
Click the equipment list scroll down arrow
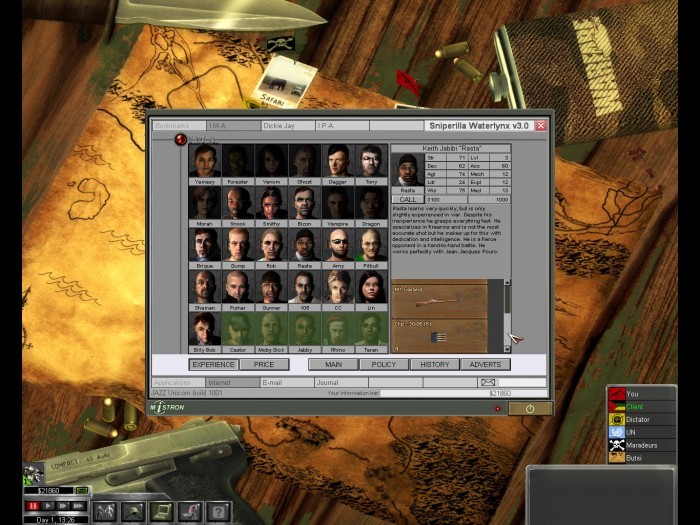pyautogui.click(x=507, y=349)
